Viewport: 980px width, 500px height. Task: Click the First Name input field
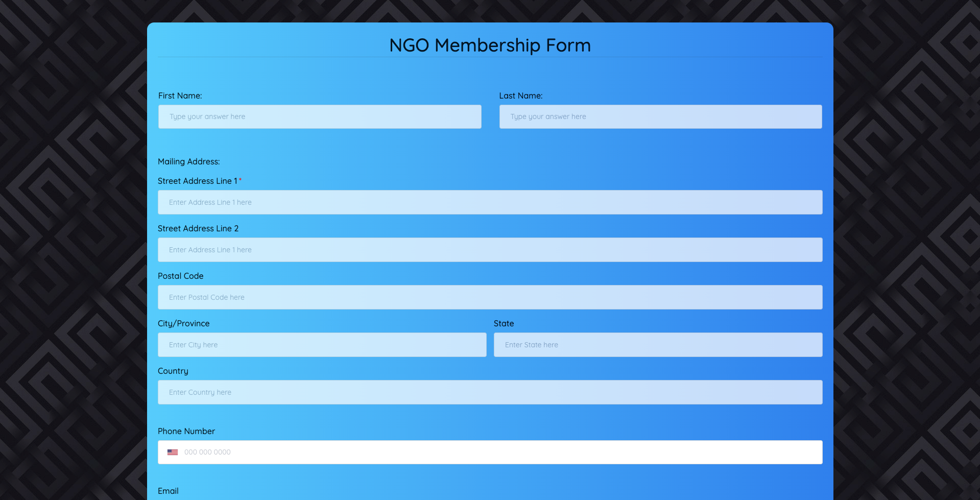319,116
